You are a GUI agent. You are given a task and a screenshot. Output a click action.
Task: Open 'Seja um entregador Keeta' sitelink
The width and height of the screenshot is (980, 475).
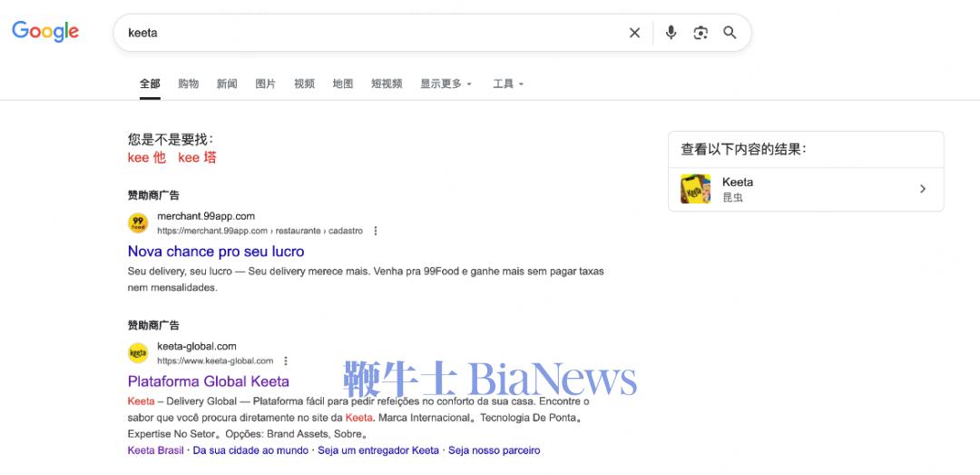[378, 450]
